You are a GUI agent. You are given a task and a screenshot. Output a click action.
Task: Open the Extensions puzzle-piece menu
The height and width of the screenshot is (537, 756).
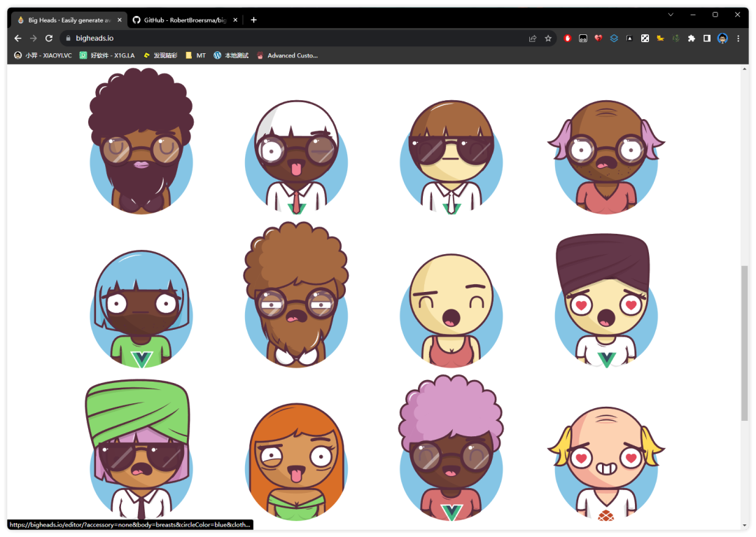point(692,39)
